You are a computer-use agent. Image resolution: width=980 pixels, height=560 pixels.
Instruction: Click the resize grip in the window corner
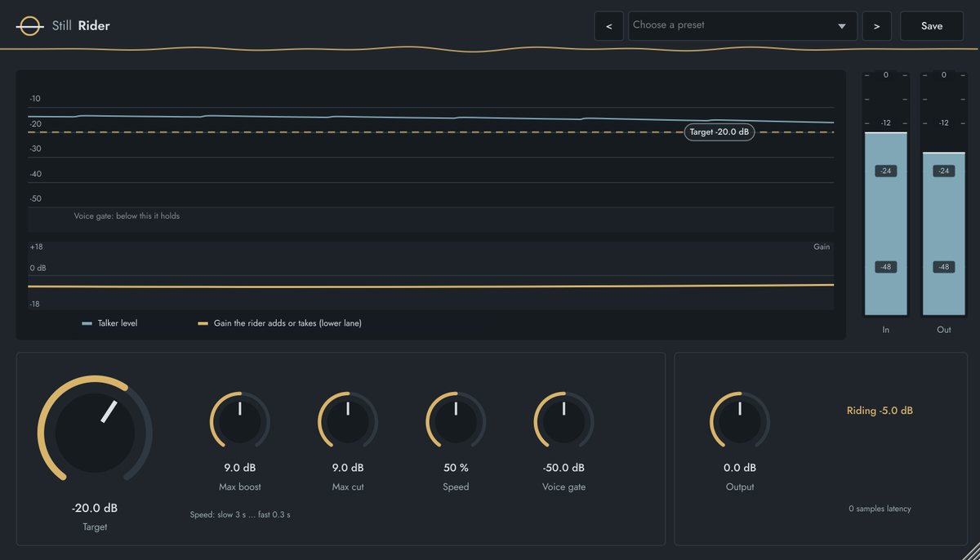click(971, 553)
